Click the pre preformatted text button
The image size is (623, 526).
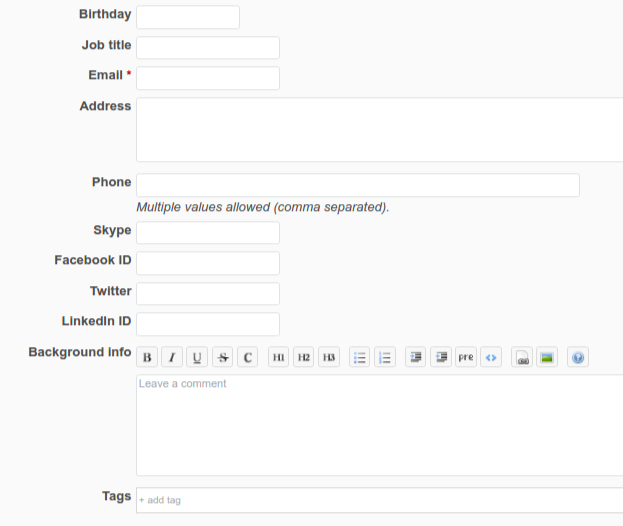(466, 357)
